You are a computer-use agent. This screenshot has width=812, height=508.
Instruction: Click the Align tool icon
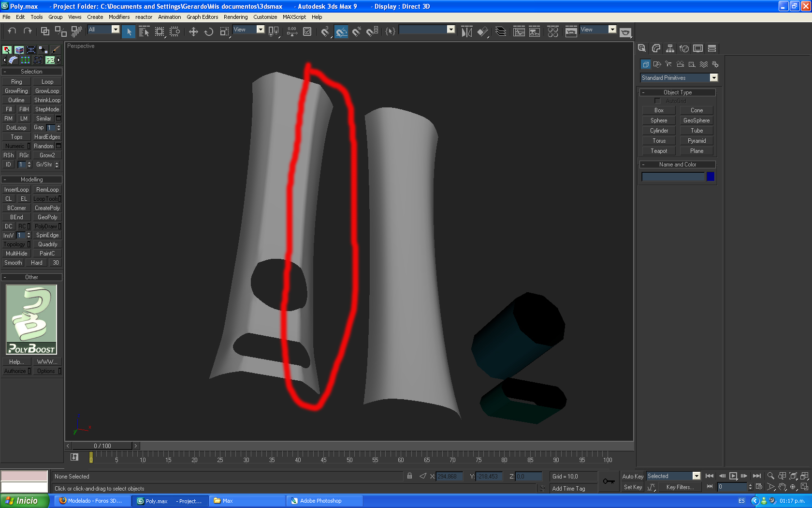tap(482, 32)
